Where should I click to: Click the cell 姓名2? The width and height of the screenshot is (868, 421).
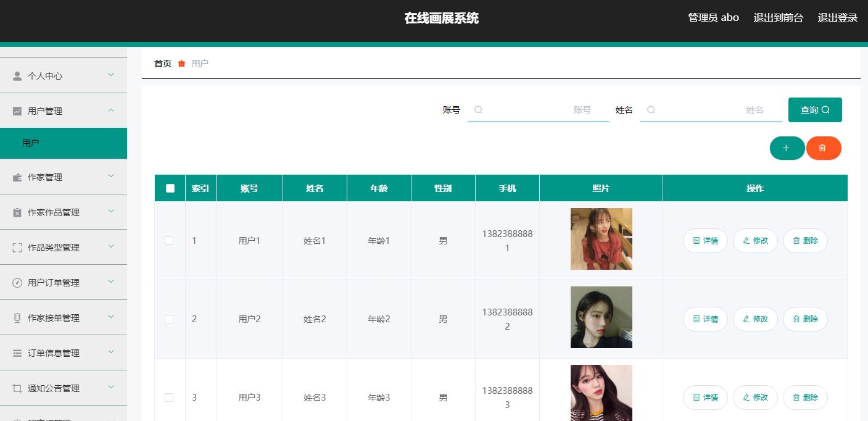pyautogui.click(x=315, y=319)
